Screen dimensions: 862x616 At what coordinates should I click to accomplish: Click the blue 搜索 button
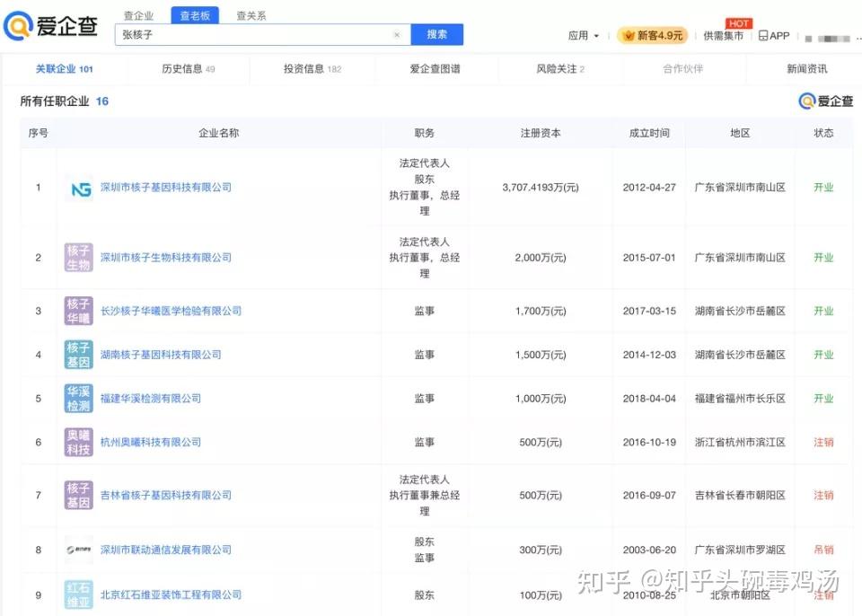click(x=437, y=35)
